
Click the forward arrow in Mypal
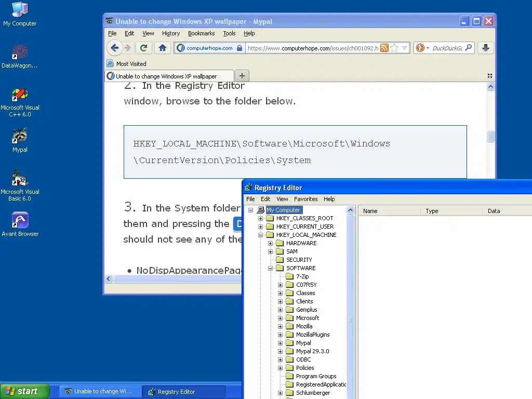coord(128,48)
